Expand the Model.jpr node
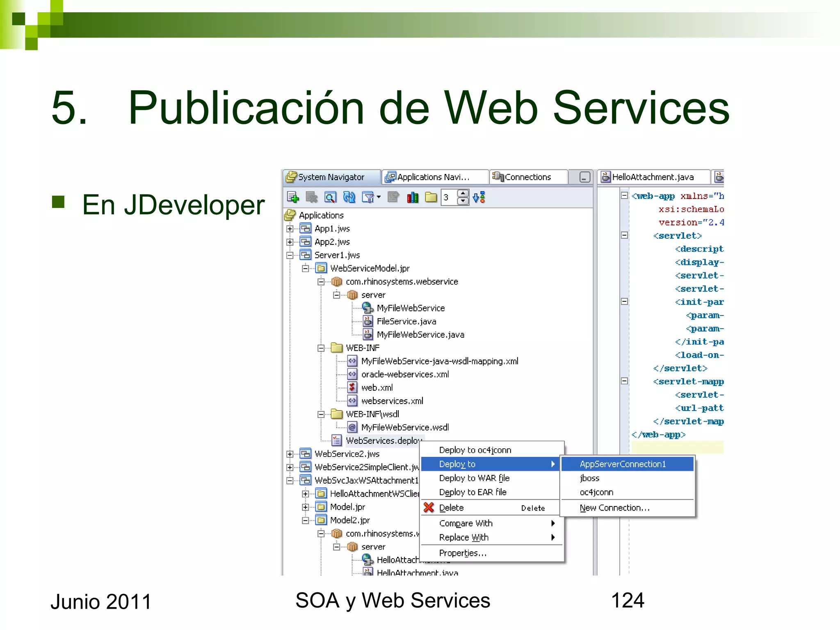Viewport: 840px width, 630px height. click(x=306, y=507)
